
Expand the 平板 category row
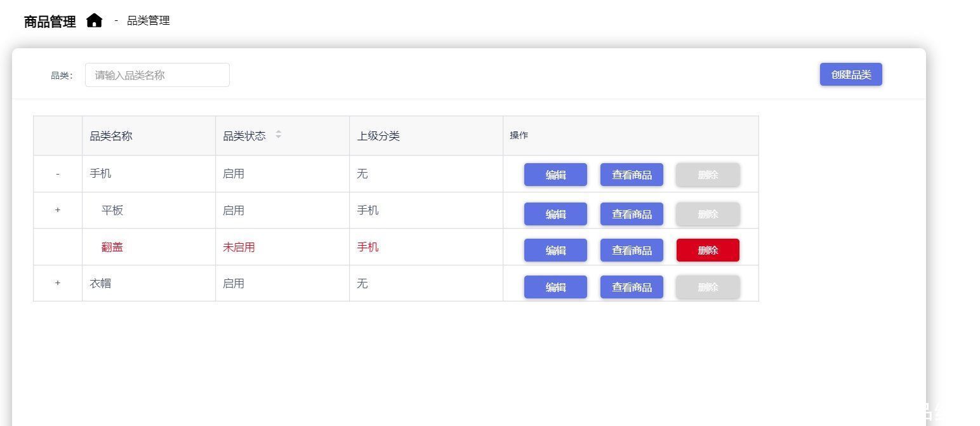57,210
